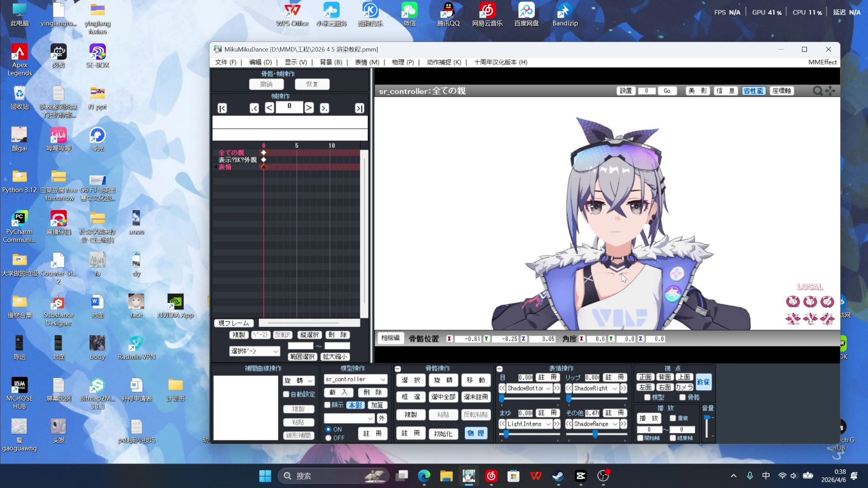The width and height of the screenshot is (868, 488).
Task: Jump to the last frame button
Action: [359, 108]
